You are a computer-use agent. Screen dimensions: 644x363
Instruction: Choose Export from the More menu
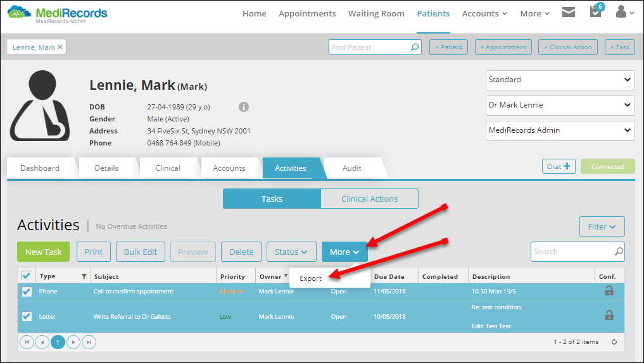(310, 278)
